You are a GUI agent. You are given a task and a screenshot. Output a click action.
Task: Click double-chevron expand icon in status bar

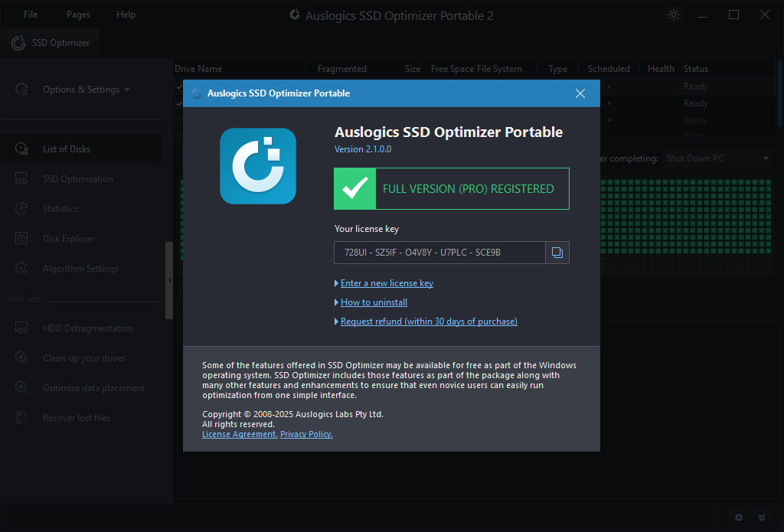pyautogui.click(x=762, y=517)
